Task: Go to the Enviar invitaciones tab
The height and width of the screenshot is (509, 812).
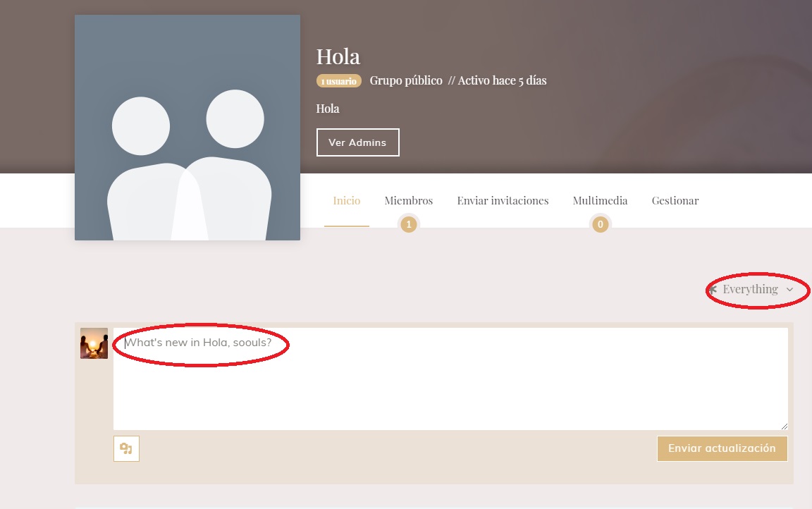Action: 503,201
